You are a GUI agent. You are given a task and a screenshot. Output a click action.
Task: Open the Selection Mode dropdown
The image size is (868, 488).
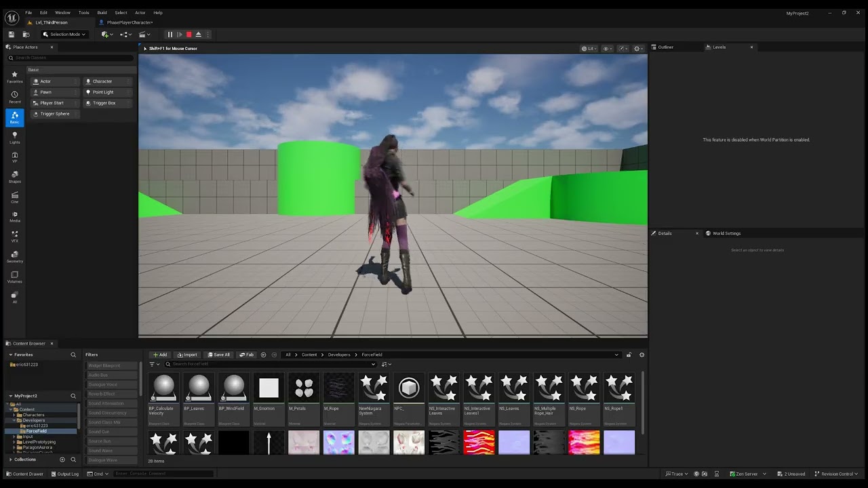[64, 35]
